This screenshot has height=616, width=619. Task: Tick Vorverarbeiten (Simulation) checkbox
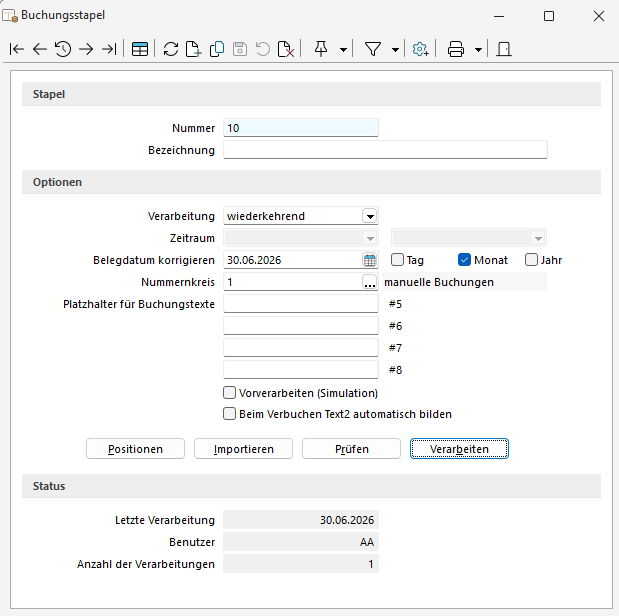(x=229, y=393)
